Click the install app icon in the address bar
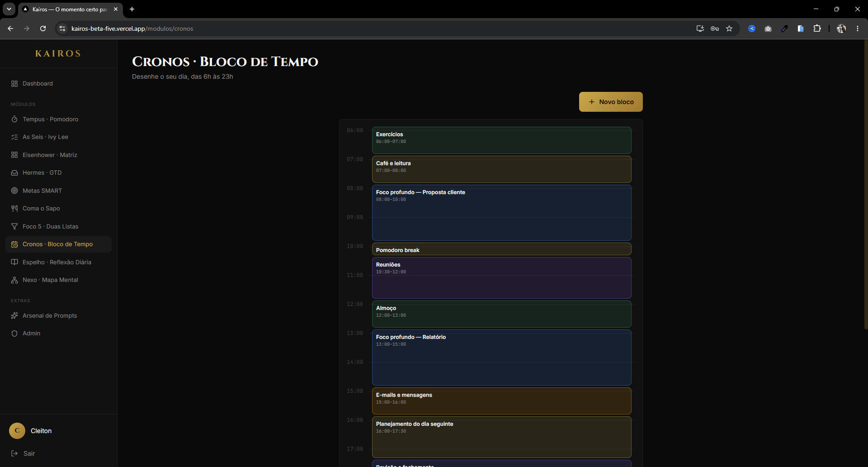The width and height of the screenshot is (868, 467). pos(700,29)
